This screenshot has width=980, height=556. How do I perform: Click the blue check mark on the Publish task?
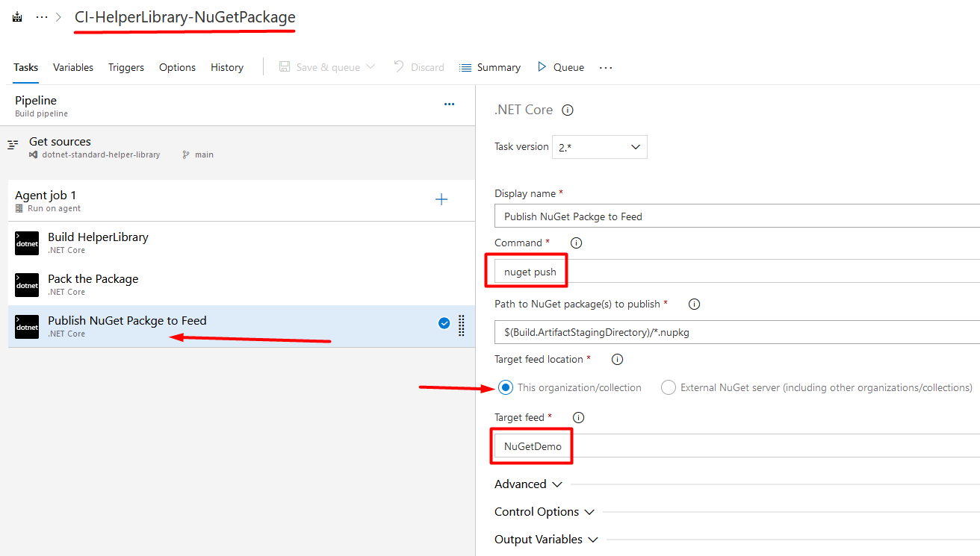click(x=444, y=323)
